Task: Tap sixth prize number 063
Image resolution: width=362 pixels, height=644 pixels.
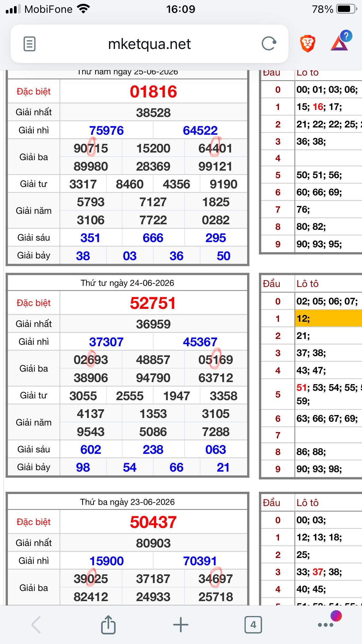Action: 216,449
